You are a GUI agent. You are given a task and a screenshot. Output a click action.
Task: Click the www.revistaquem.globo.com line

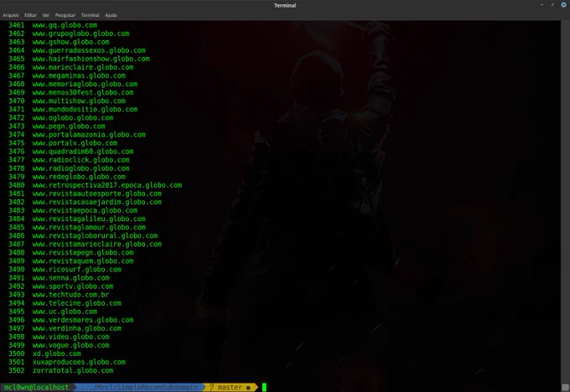[x=83, y=261]
